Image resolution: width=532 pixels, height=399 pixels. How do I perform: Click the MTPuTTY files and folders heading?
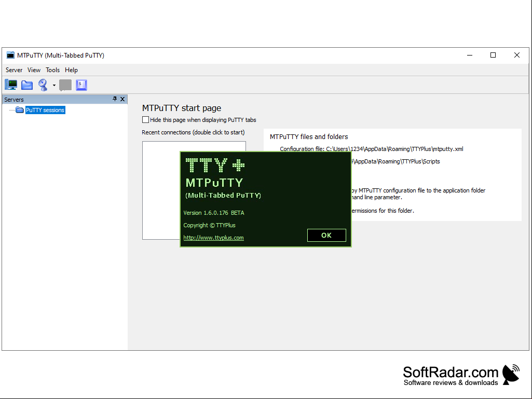tap(309, 137)
